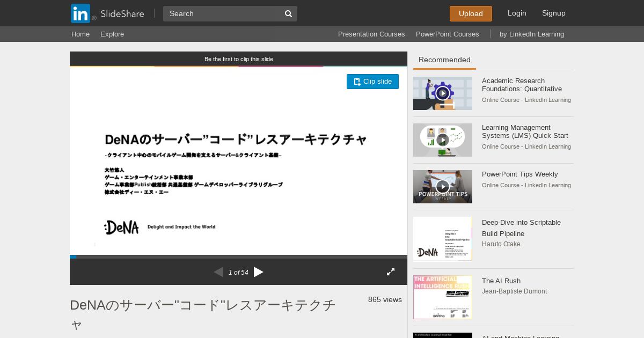The image size is (644, 338).
Task: Open Explore in navigation bar
Action: 112,34
